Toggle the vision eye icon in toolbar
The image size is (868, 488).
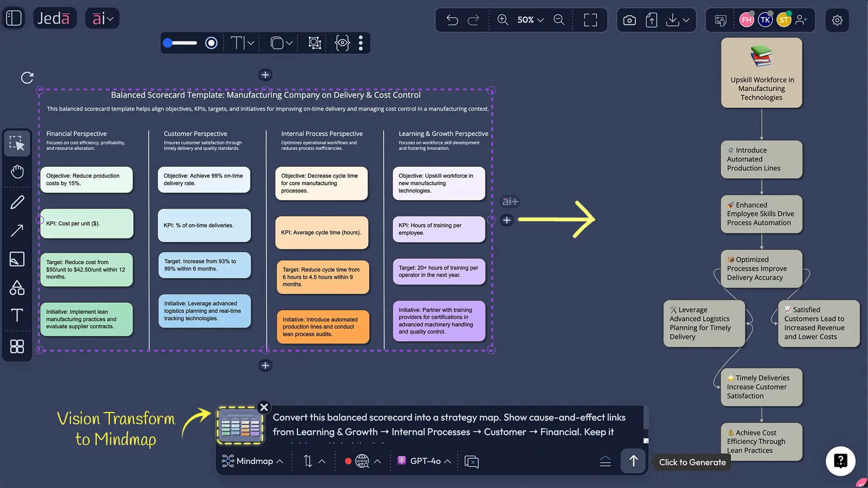pos(342,43)
